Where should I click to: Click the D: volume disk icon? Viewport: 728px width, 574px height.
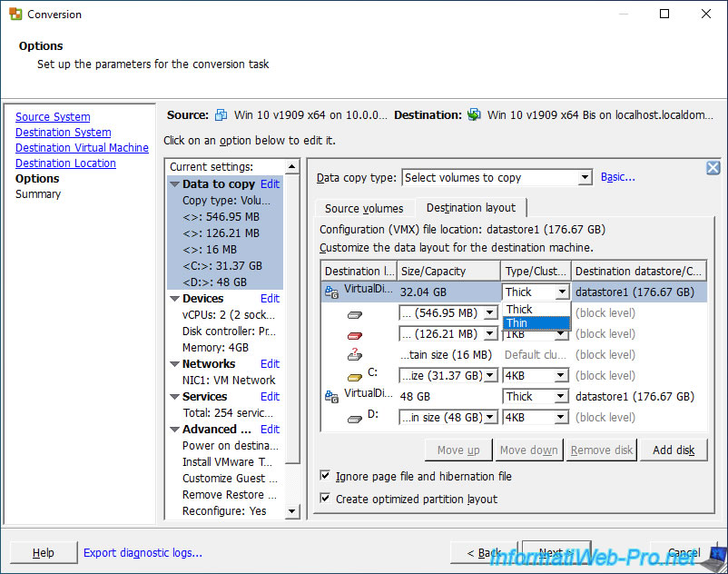coord(355,418)
